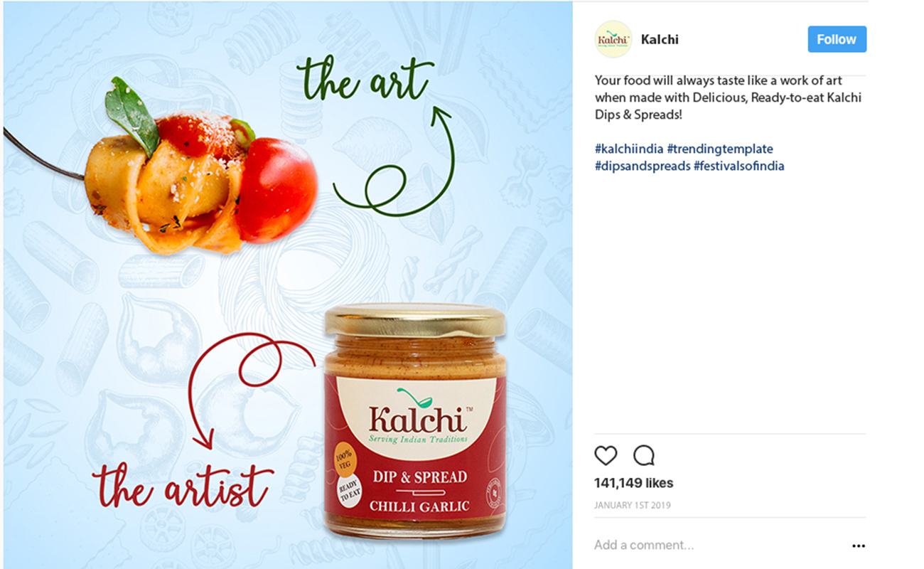The height and width of the screenshot is (569, 924).
Task: Click the Kalchi profile avatar
Action: [x=613, y=39]
